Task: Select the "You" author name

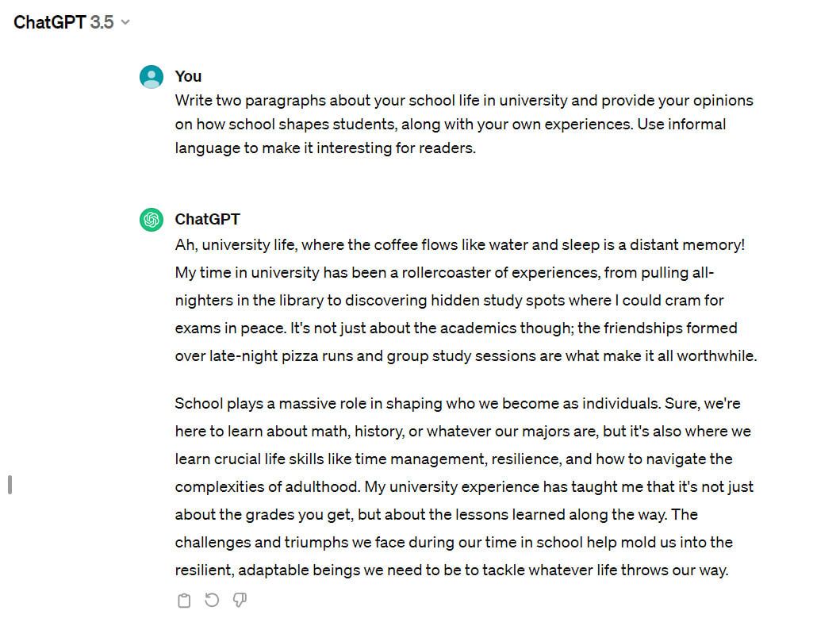Action: click(x=188, y=76)
